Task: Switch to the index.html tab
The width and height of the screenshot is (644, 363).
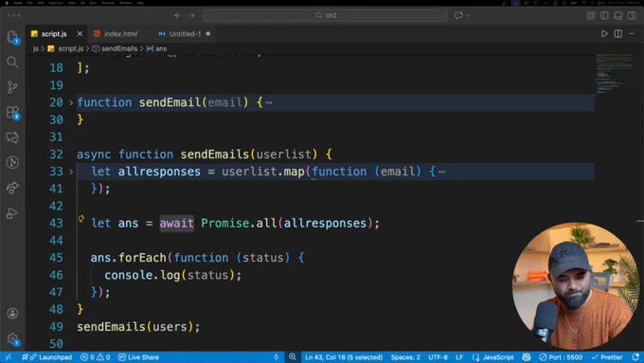Action: pos(120,34)
